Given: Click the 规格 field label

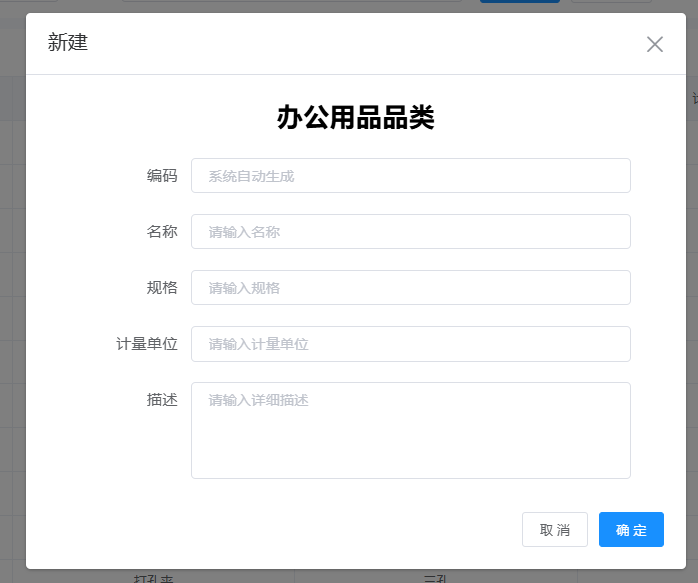Looking at the screenshot, I should tap(162, 288).
